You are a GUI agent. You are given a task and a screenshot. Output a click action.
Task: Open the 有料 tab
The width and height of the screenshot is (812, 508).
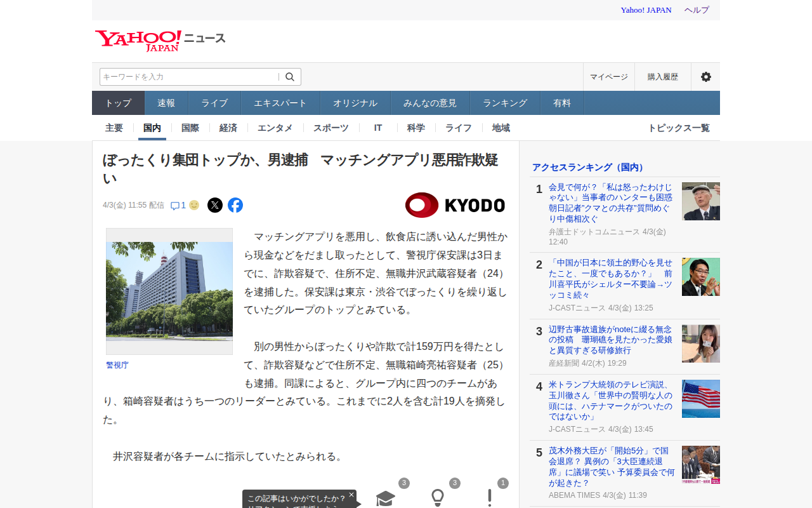(562, 103)
